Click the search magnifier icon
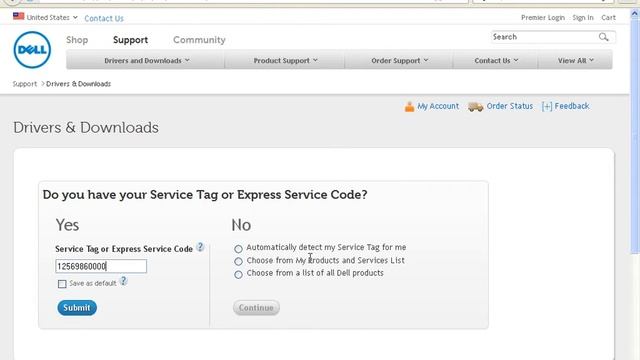The width and height of the screenshot is (640, 360). pyautogui.click(x=604, y=37)
